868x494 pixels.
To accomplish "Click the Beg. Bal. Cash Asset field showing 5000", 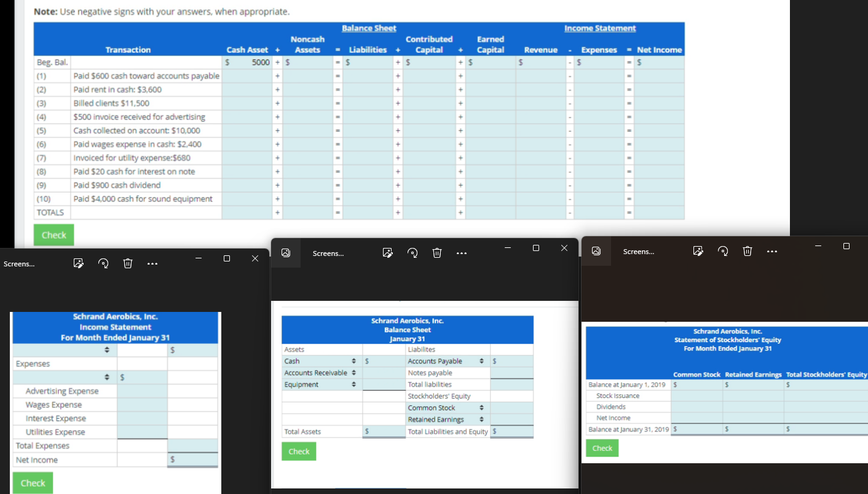I will coord(247,62).
